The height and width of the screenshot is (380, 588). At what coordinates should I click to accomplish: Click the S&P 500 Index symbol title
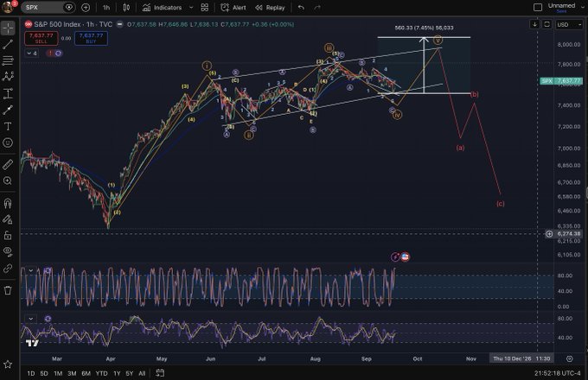pos(73,24)
